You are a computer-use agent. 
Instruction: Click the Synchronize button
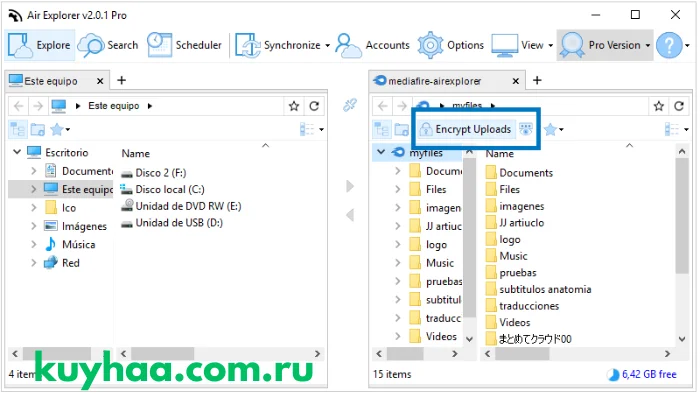278,45
